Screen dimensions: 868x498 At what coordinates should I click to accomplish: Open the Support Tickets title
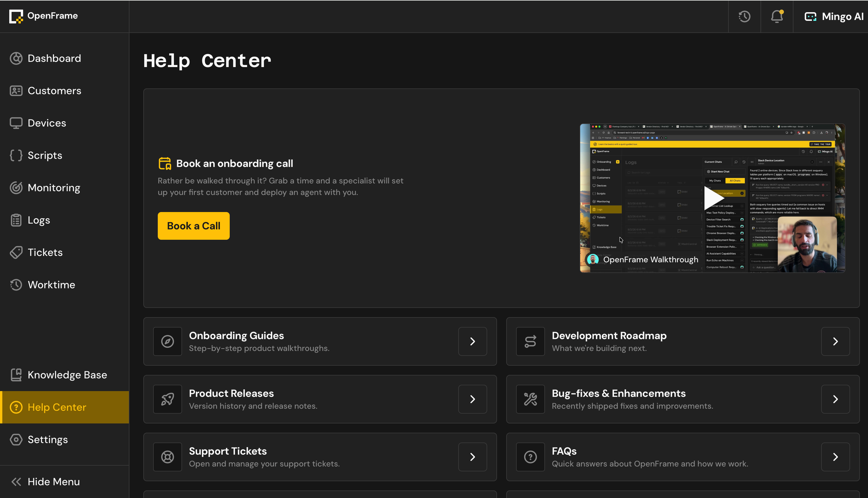click(x=228, y=451)
